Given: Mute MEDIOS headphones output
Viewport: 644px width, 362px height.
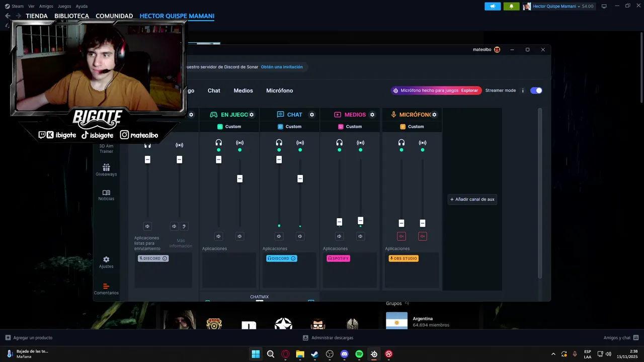Looking at the screenshot, I should (339, 236).
